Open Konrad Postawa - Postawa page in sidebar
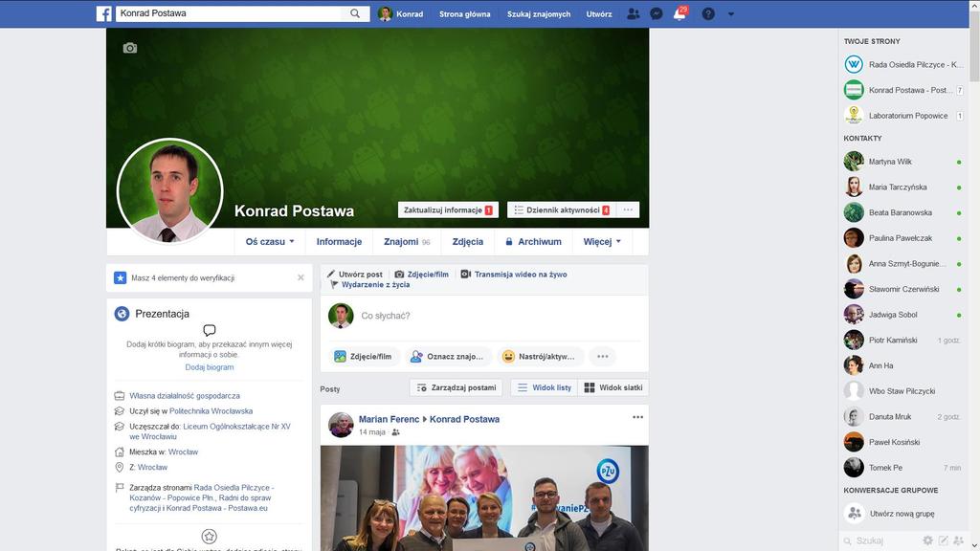 click(x=903, y=90)
